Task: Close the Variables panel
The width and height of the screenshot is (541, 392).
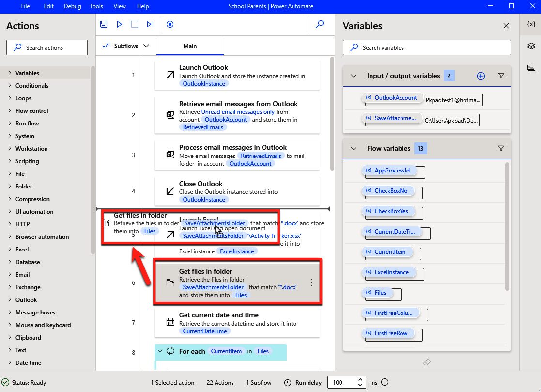Action: tap(506, 26)
